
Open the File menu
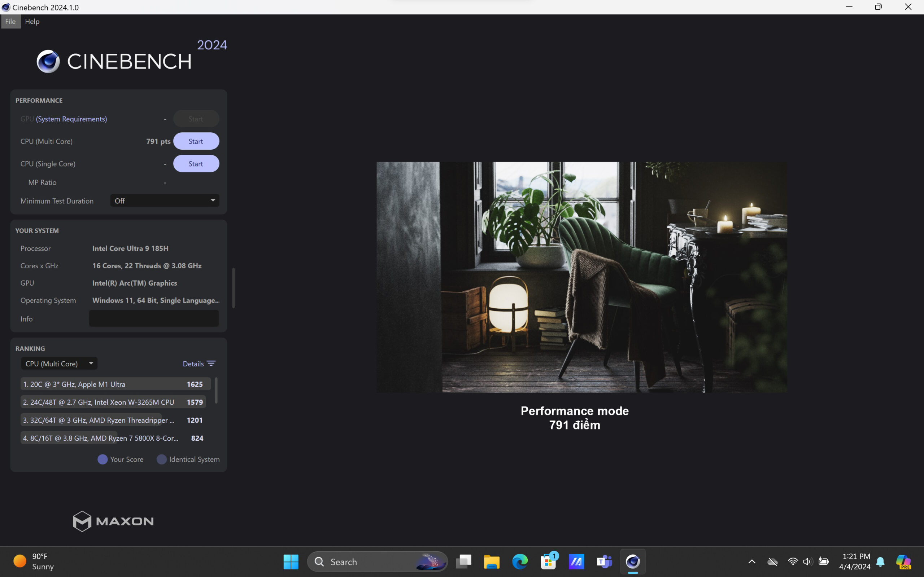(10, 21)
